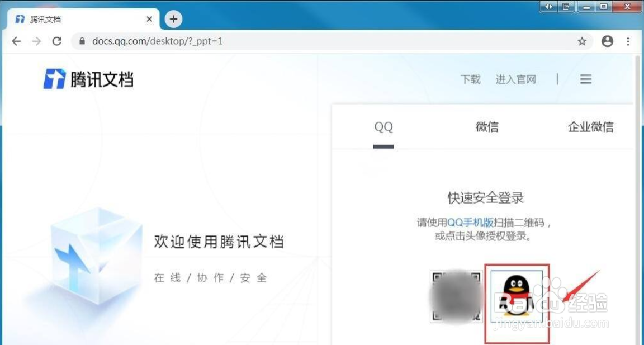Select the 腾讯文档 browser tab
Screen dimensions: 644x345
tap(83, 20)
